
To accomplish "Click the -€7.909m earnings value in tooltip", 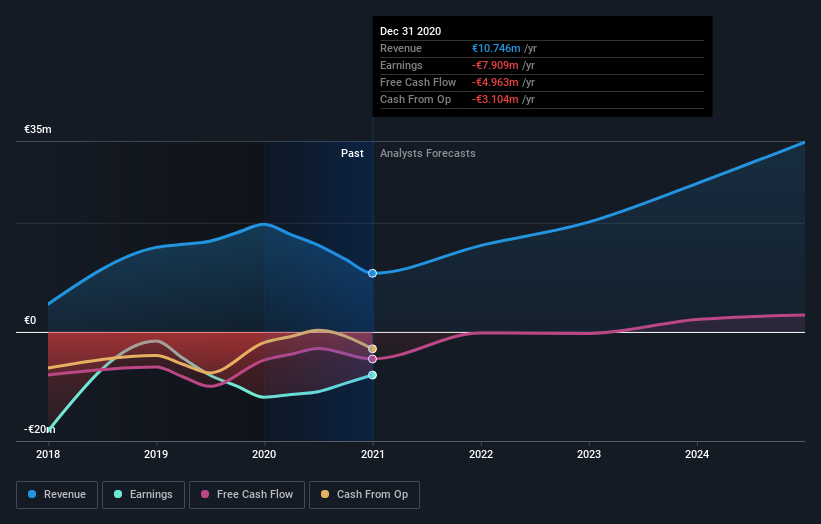I will (495, 65).
